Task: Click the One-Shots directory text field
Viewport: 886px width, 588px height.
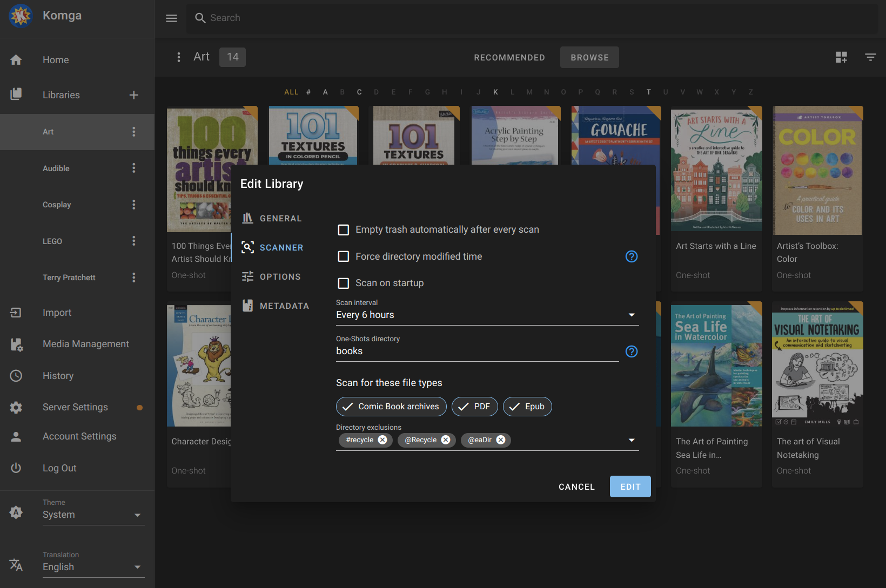Action: coord(476,351)
